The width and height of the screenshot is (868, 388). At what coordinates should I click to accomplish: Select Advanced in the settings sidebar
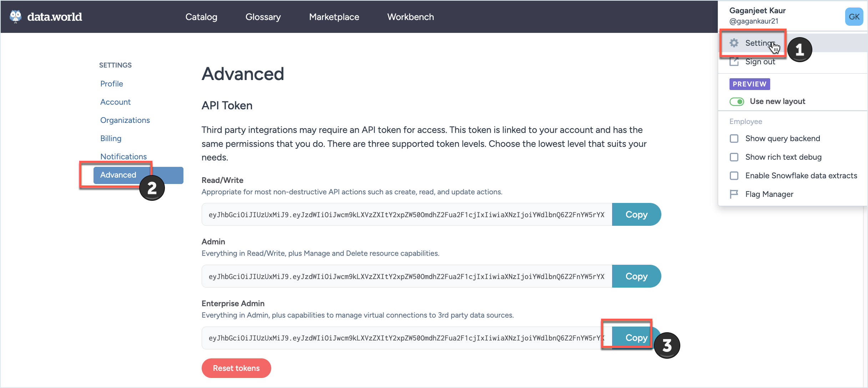[x=118, y=175]
